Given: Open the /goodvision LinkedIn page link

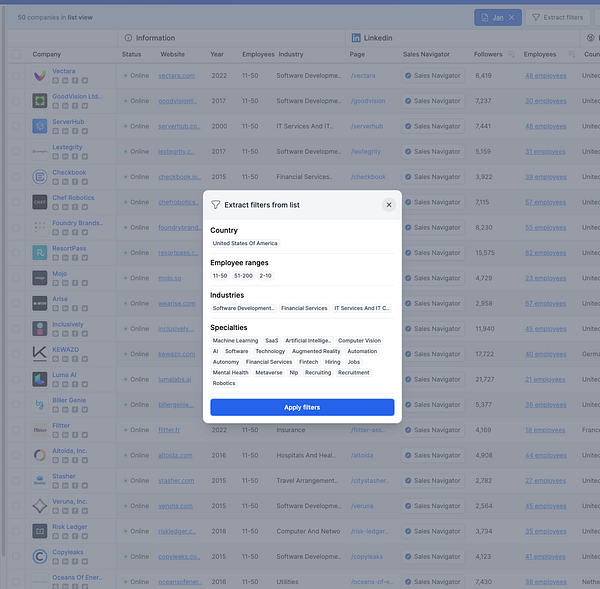Looking at the screenshot, I should click(x=368, y=101).
